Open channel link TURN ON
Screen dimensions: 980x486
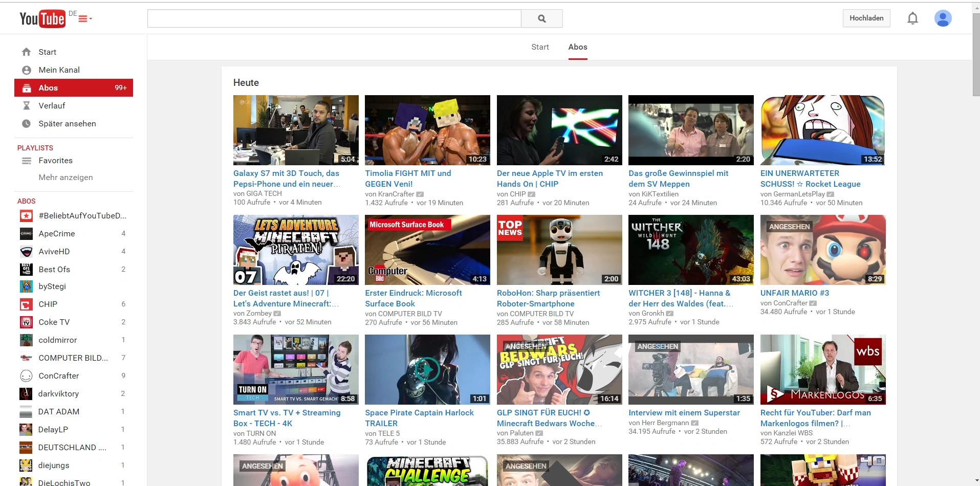(x=261, y=433)
